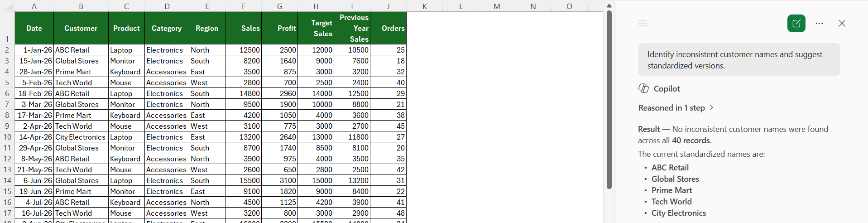Open the Copilot pane more options ellipsis
Screen dimensions: 868x223
(819, 23)
